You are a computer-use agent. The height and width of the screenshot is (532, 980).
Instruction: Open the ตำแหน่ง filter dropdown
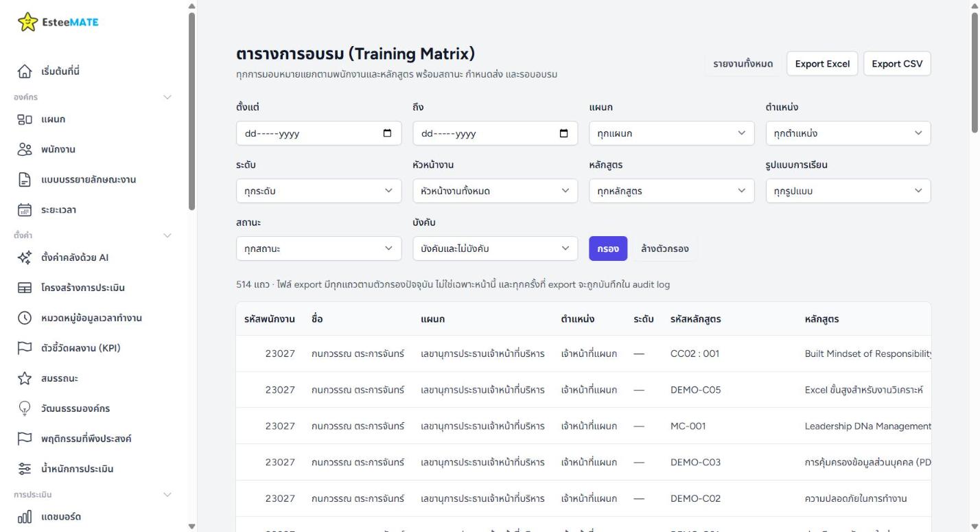pos(848,134)
